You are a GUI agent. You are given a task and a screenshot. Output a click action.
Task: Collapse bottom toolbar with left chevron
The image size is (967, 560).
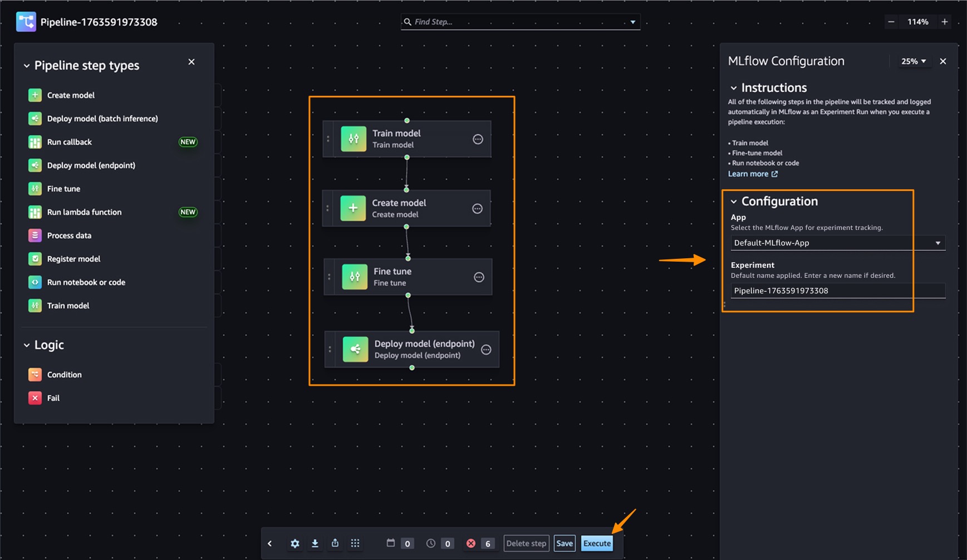[270, 543]
